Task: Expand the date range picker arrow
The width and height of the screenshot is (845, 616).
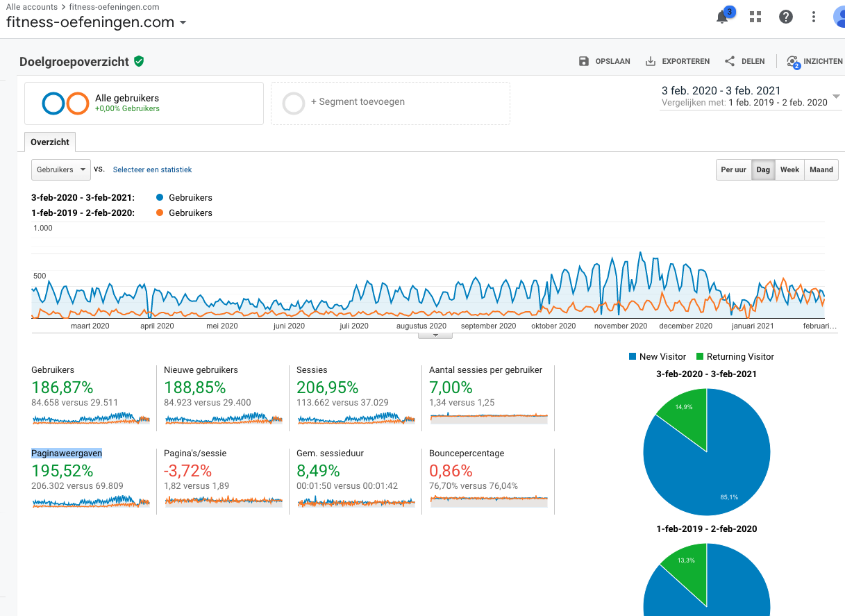Action: (x=836, y=97)
